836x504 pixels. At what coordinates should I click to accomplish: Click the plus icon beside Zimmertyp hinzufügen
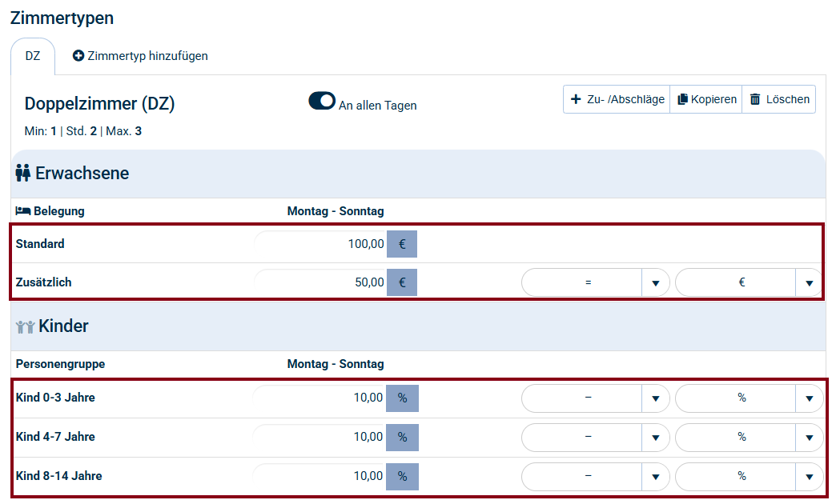(x=78, y=56)
